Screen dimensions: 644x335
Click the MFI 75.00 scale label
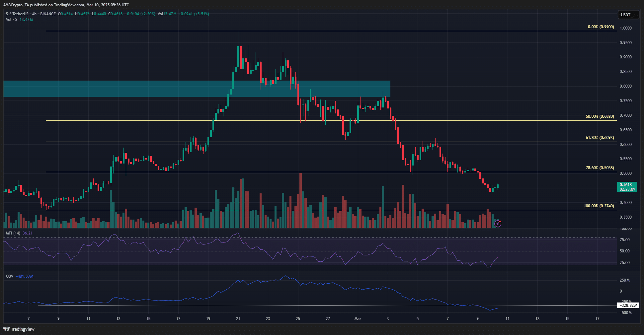[x=625, y=240]
